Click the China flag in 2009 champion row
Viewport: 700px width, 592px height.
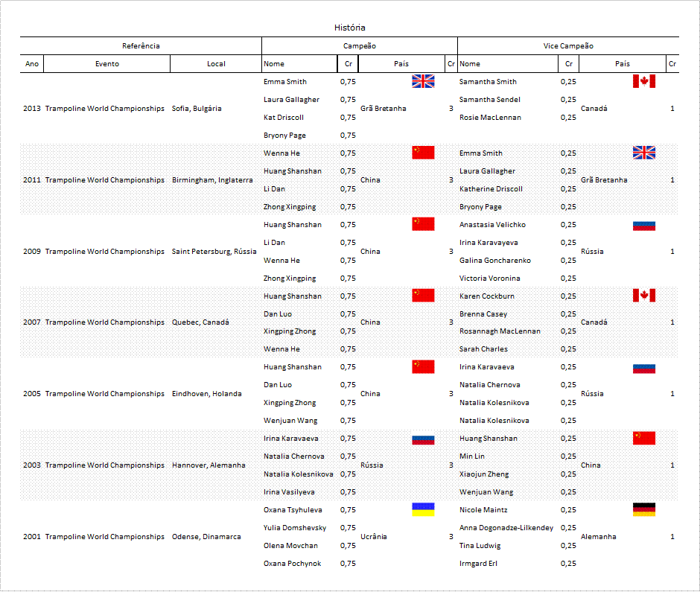point(423,224)
